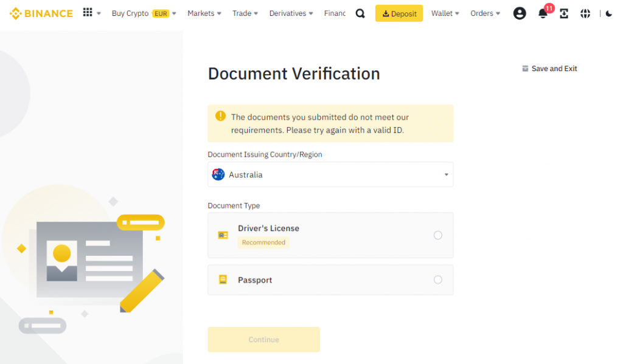Click the Binance logo
Screen dimensions: 623x364
point(41,13)
